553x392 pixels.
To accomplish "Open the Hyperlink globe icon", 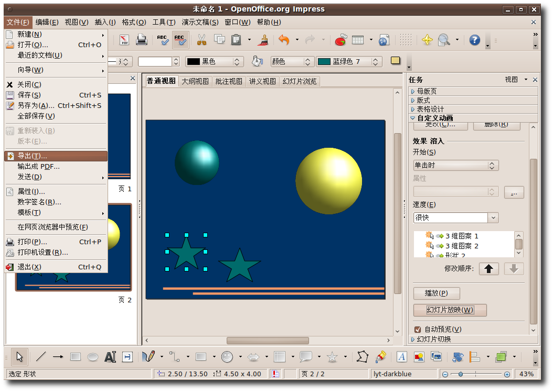I will click(384, 40).
